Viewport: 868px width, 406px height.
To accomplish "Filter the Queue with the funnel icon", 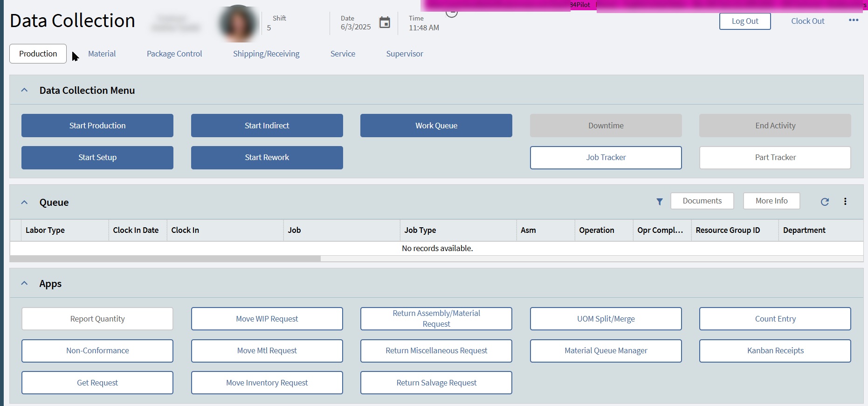I will coord(660,202).
